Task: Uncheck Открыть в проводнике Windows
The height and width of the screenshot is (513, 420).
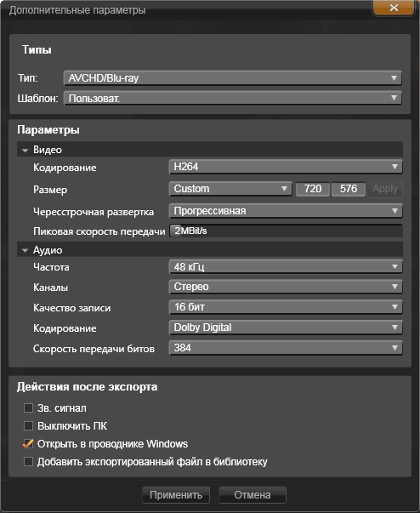Action: click(28, 443)
